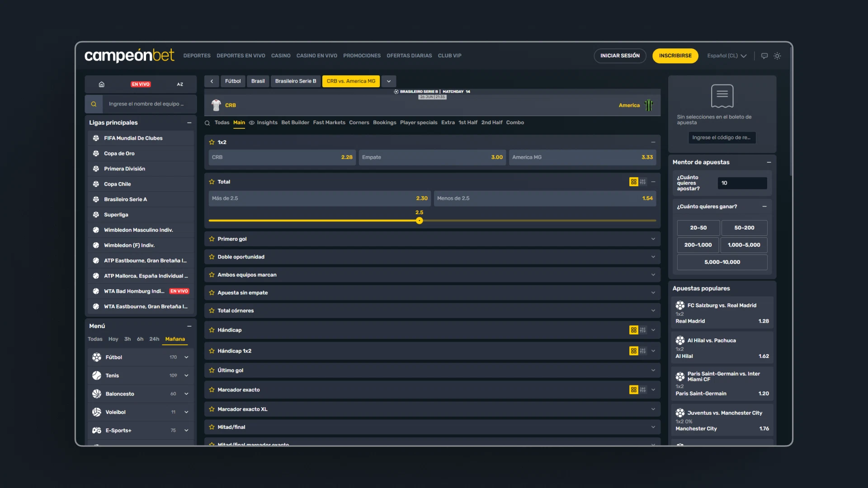Bet on Más de 2.5 at 2.30
Screen dimensions: 868x488
point(320,198)
